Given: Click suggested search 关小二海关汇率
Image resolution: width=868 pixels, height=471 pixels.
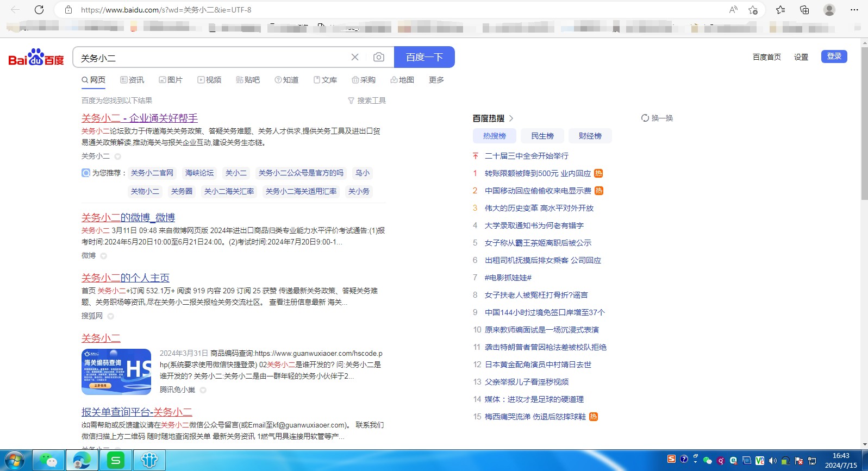Looking at the screenshot, I should (229, 191).
